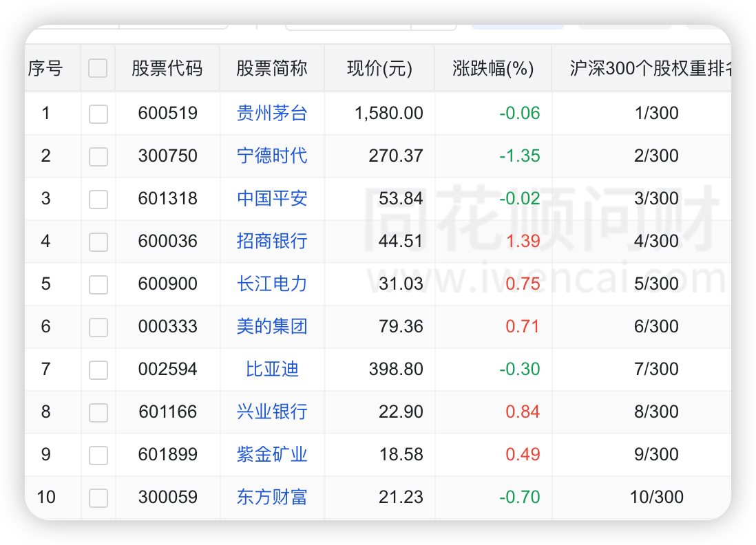
Task: Click the price 1,580.00
Action: pos(388,114)
